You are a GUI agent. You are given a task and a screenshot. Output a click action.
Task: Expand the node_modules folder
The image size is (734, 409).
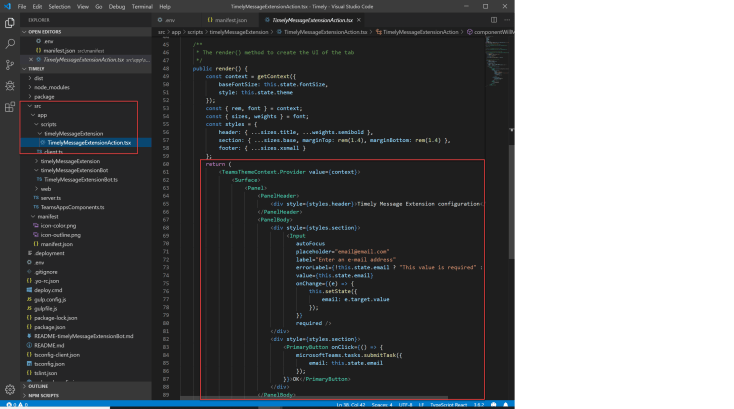pyautogui.click(x=51, y=88)
